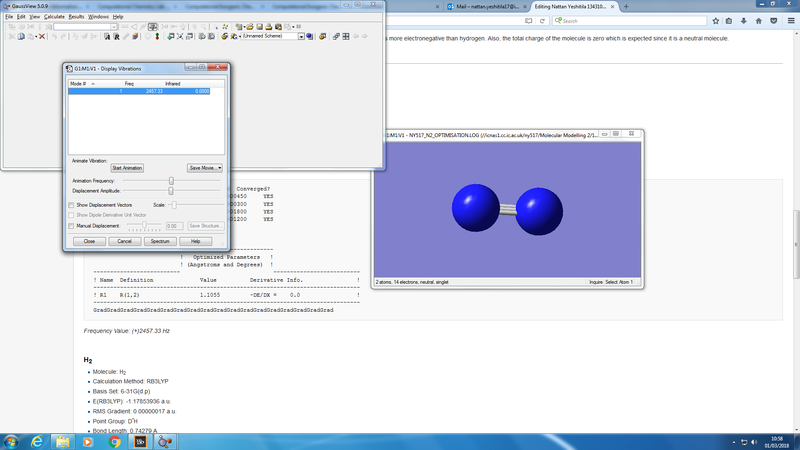Open Chrome from the taskbar
The image size is (800, 450).
point(115,440)
